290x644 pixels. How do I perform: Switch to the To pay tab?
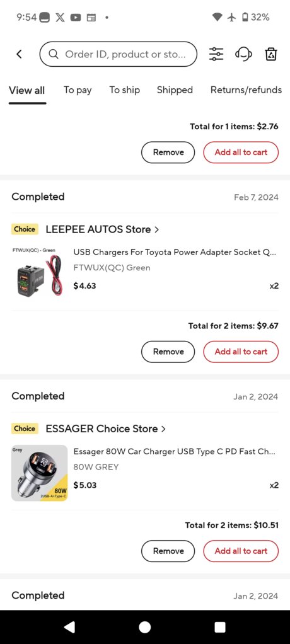(78, 90)
